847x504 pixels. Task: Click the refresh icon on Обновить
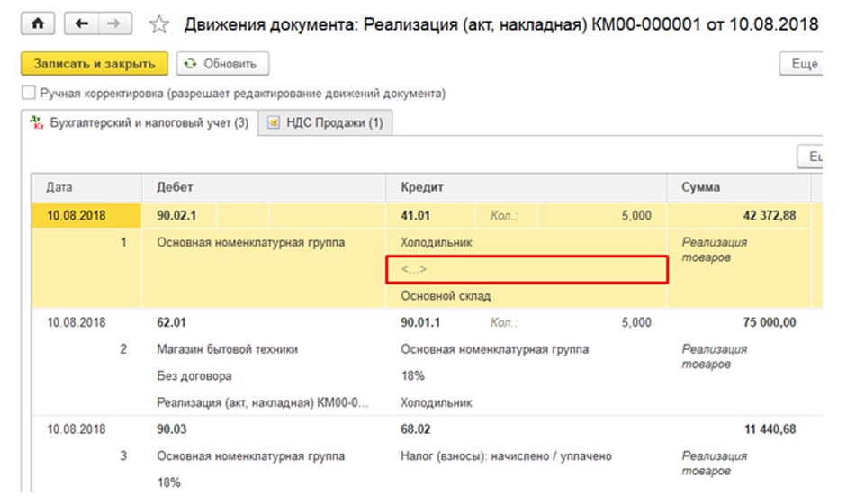click(190, 64)
